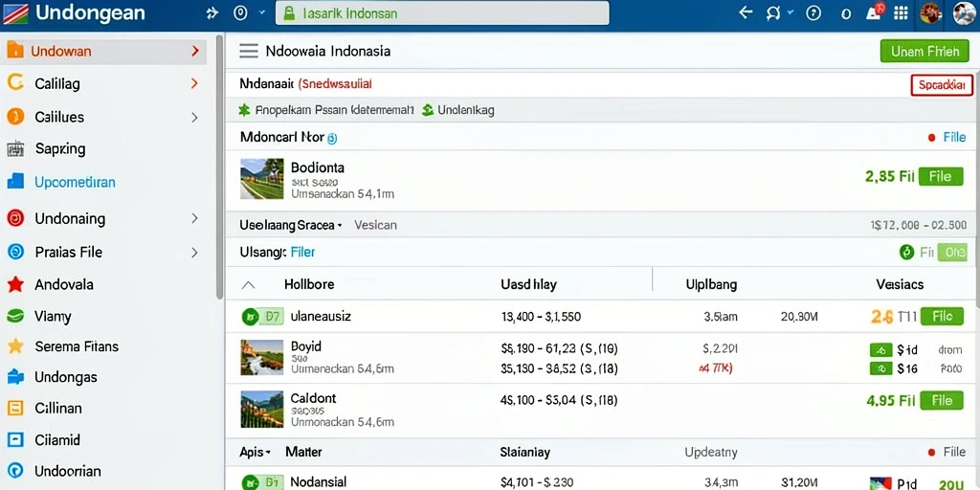980x490 pixels.
Task: Open the hamburger menu beside Ndoowaia Indonasia
Action: point(249,52)
